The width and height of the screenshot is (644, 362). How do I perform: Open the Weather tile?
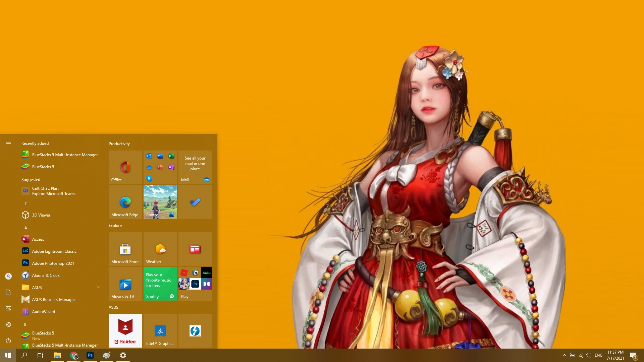click(160, 249)
